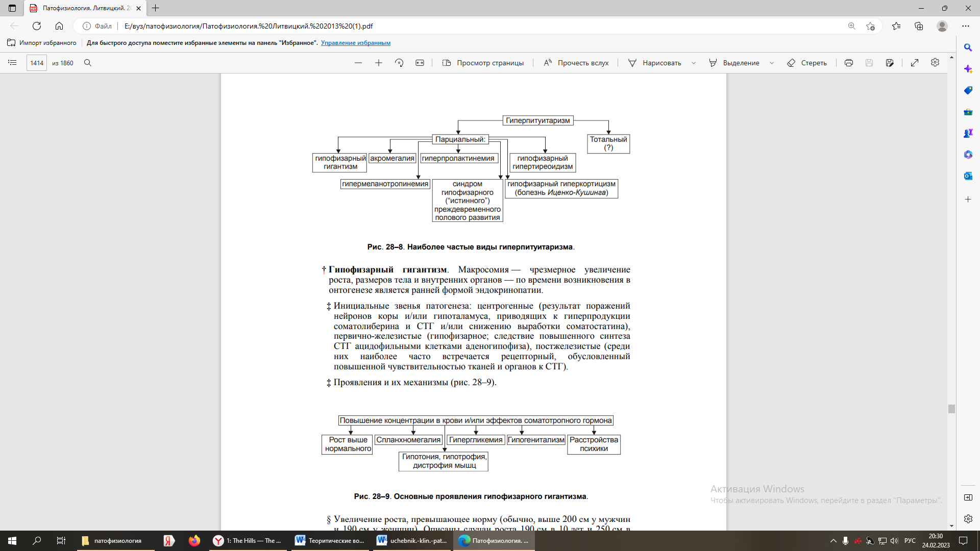The height and width of the screenshot is (551, 980).
Task: Open the volume control in tray
Action: click(x=894, y=541)
